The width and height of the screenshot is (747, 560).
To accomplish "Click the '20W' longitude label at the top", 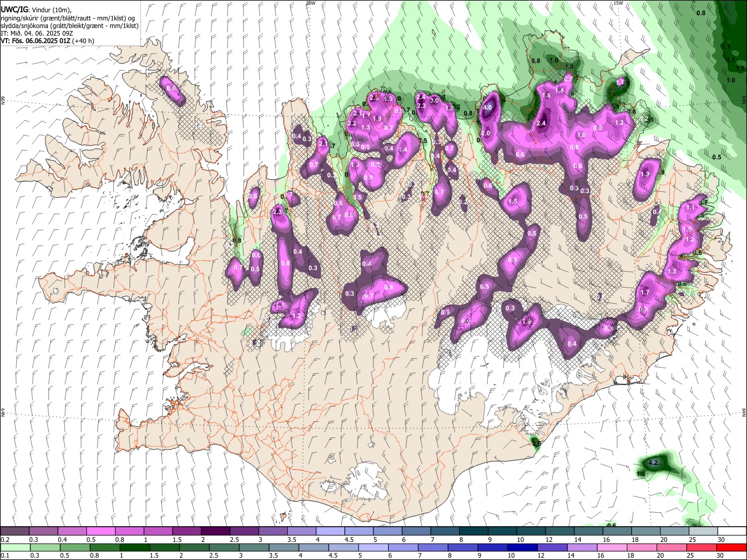I will coord(310,3).
